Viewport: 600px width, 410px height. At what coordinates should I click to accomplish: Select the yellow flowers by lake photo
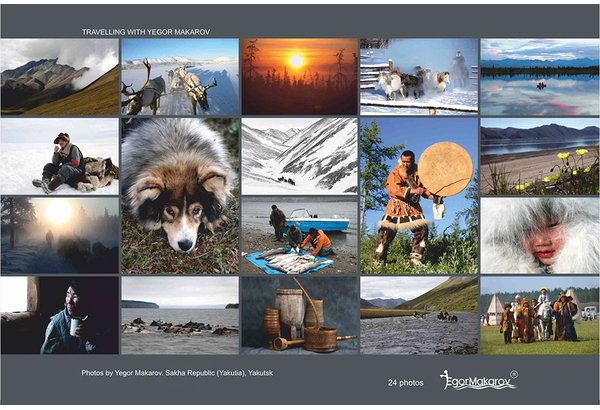(x=540, y=156)
